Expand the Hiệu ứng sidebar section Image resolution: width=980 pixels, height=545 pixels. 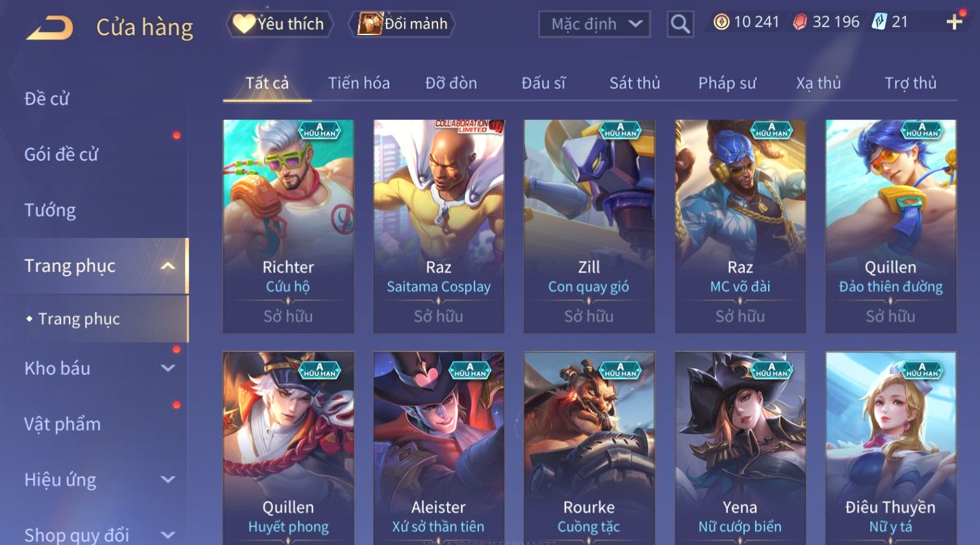pyautogui.click(x=168, y=479)
